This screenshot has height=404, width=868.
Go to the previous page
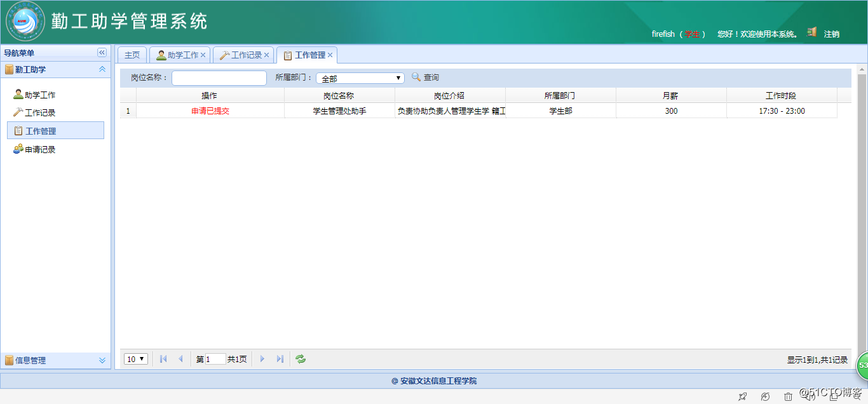(180, 359)
